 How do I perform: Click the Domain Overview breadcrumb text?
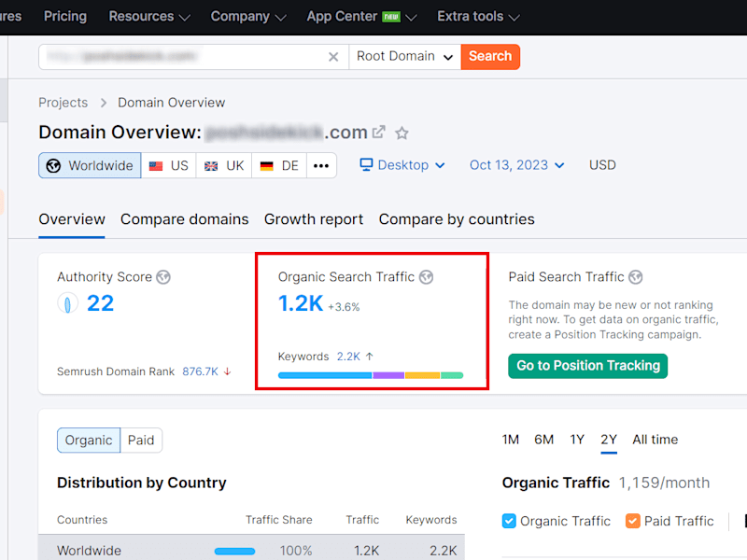172,103
